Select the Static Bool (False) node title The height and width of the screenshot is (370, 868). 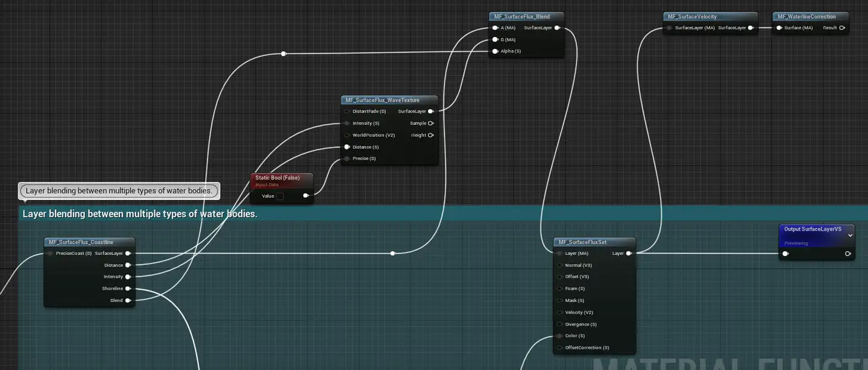tap(277, 178)
